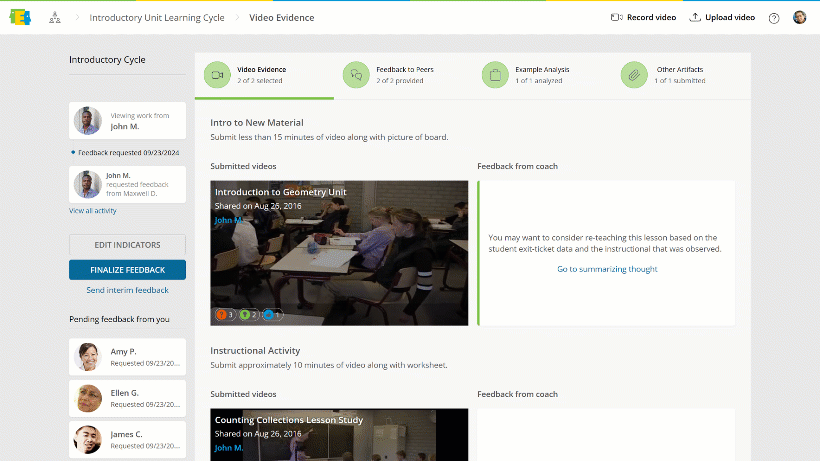Open Ellen G. pending feedback card
Viewport: 820px width, 461px height.
tap(128, 398)
